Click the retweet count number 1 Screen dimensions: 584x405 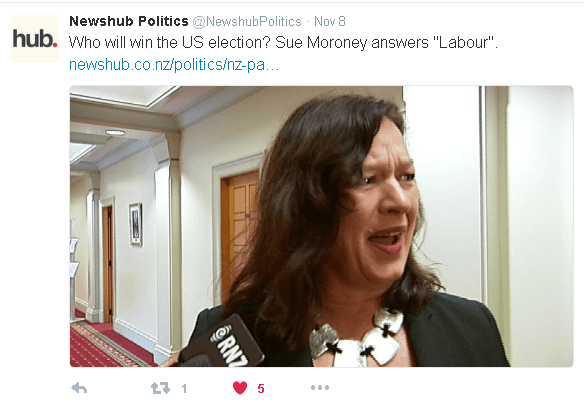184,389
